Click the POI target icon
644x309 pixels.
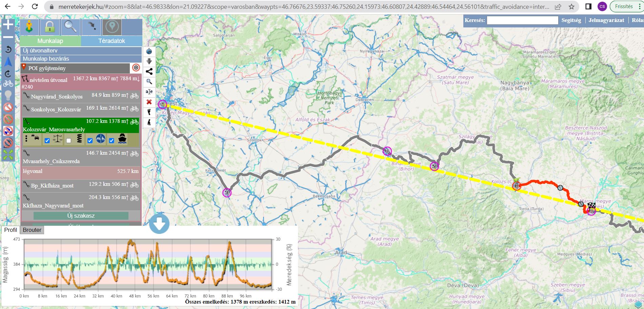pos(136,68)
